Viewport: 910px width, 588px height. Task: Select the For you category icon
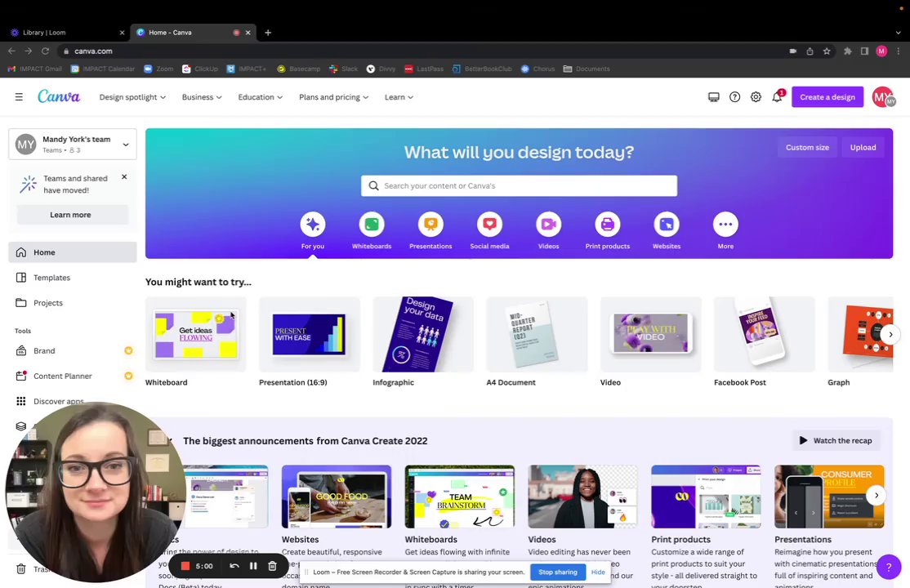(313, 224)
